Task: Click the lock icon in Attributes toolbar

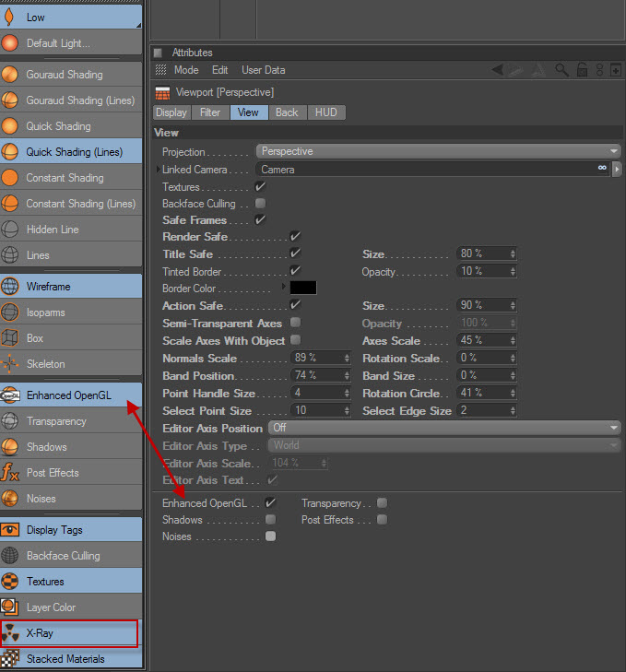Action: click(x=583, y=70)
